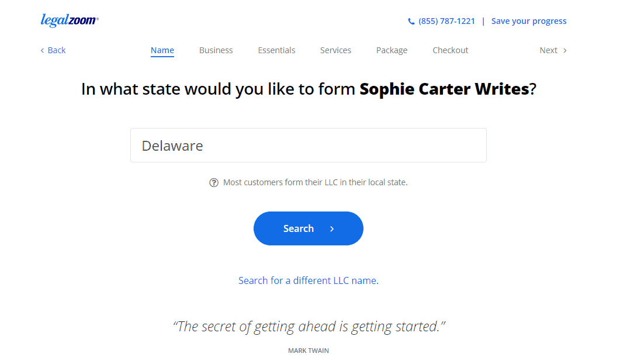The height and width of the screenshot is (364, 627).
Task: Jump to the Checkout step
Action: pyautogui.click(x=451, y=50)
